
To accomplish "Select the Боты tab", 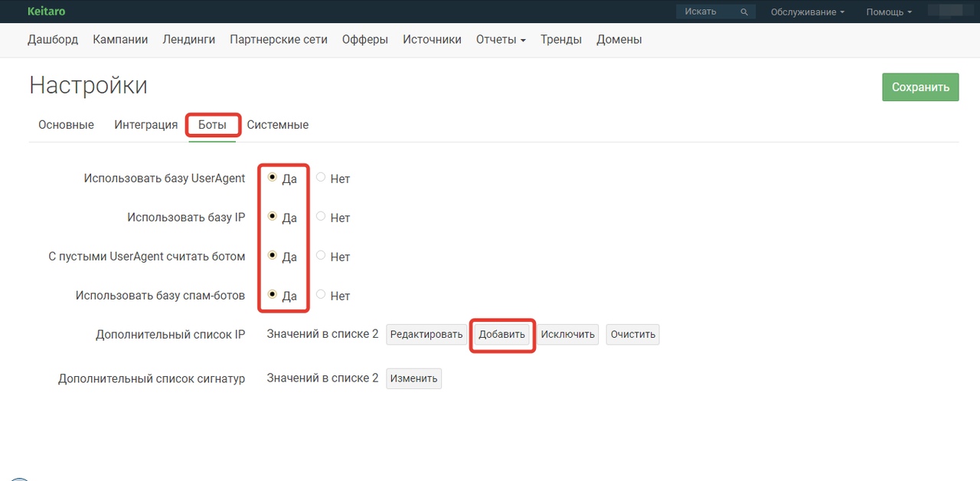I will click(212, 125).
